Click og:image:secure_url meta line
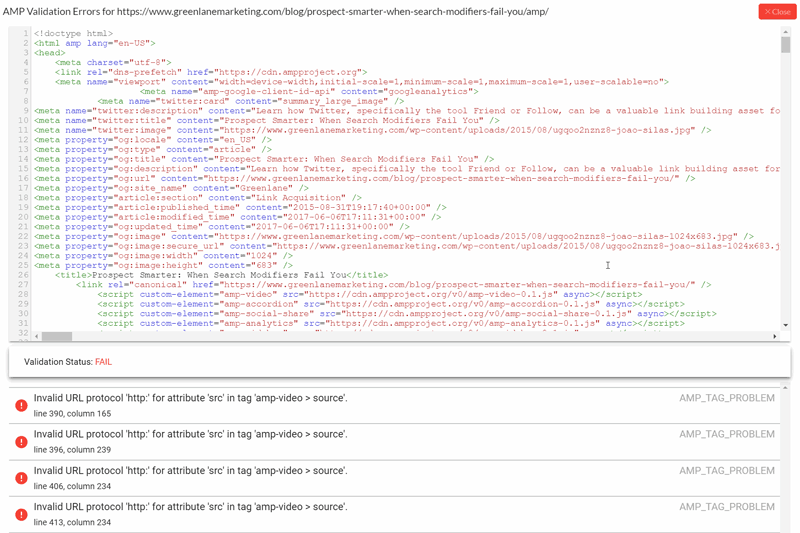 407,247
